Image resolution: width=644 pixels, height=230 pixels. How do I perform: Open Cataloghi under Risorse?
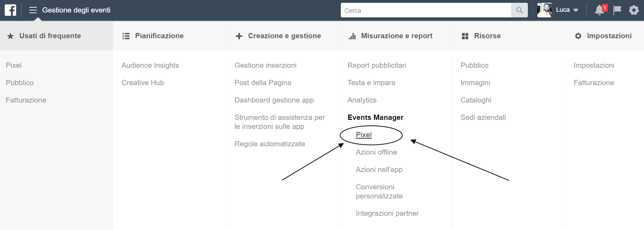point(476,100)
